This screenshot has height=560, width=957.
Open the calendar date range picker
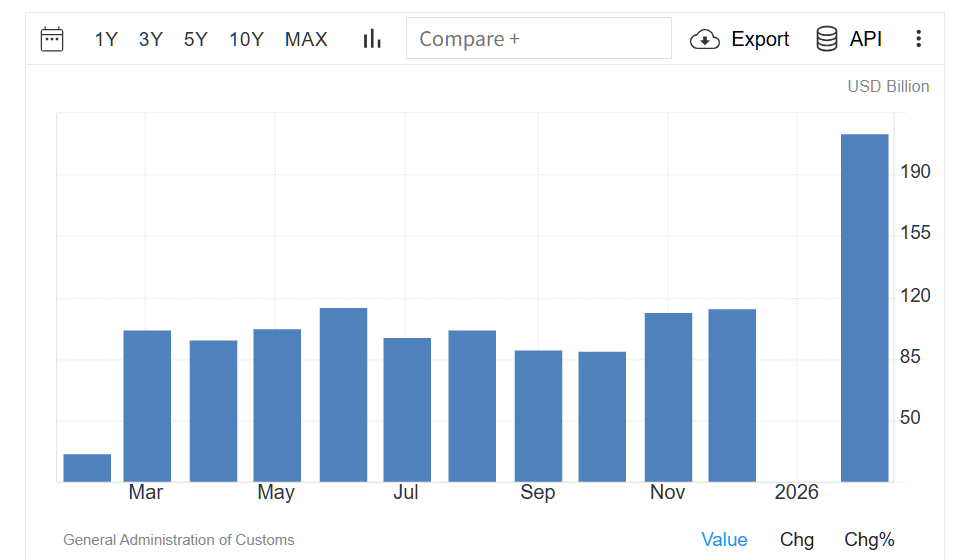52,39
